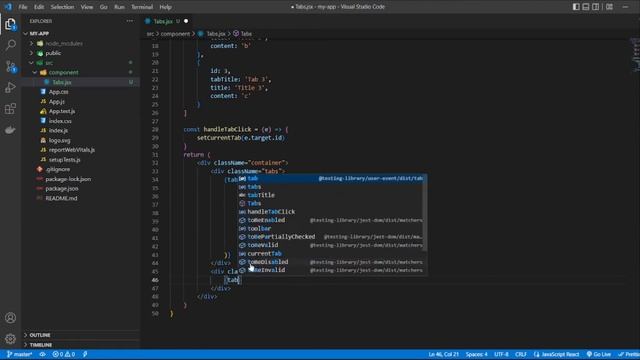Toggle the bottom panel layout icon

[586, 7]
